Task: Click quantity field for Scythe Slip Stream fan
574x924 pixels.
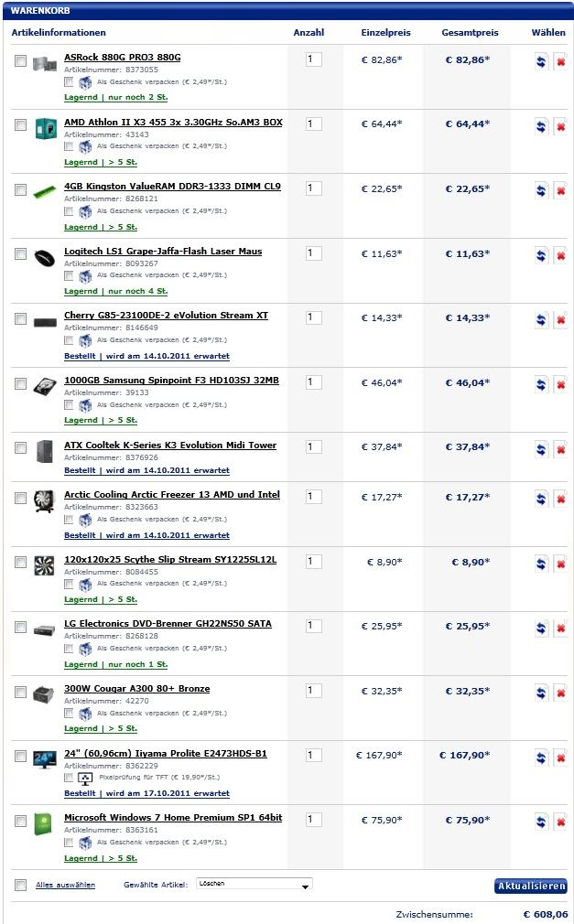Action: tap(313, 561)
